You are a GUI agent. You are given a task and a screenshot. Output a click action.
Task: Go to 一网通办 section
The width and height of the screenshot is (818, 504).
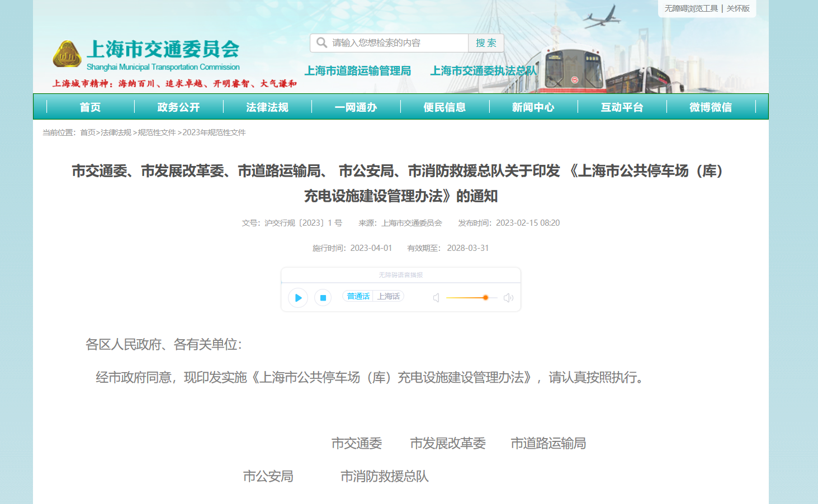[356, 107]
